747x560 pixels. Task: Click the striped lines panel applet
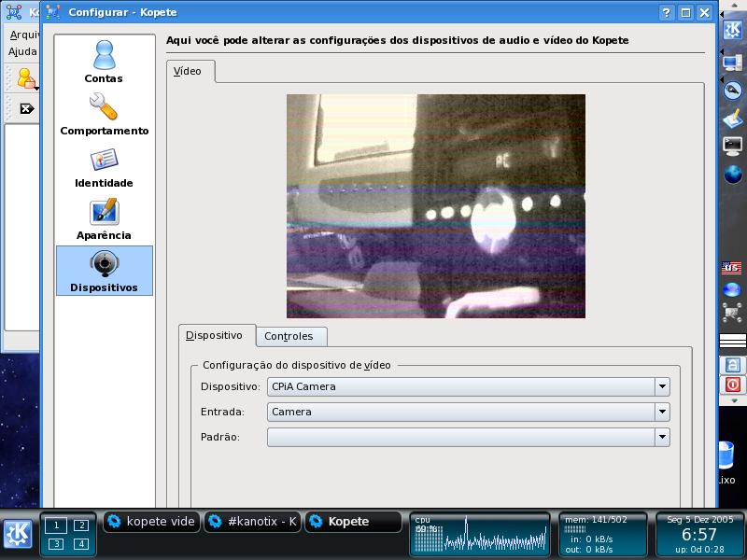[733, 340]
